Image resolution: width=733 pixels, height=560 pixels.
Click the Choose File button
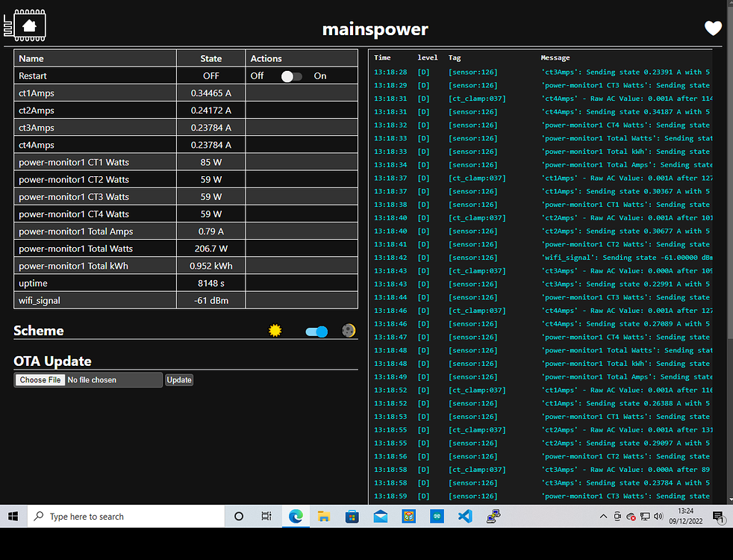[x=40, y=380]
